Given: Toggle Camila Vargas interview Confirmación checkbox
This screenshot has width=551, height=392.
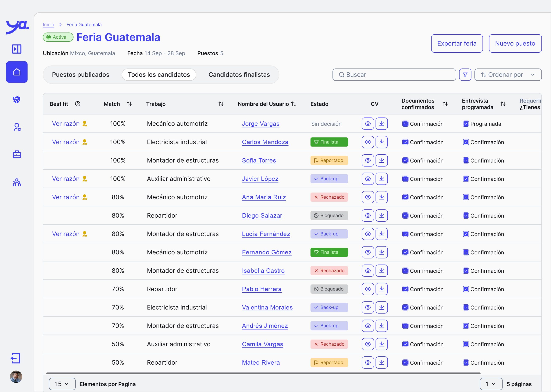Looking at the screenshot, I should pyautogui.click(x=466, y=344).
